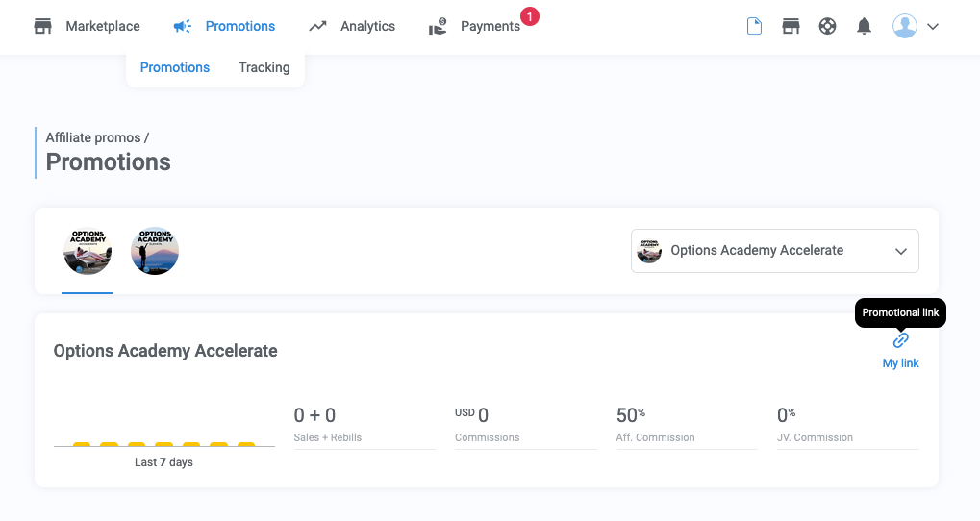The image size is (980, 521).
Task: Go to the Analytics menu
Action: click(x=367, y=26)
